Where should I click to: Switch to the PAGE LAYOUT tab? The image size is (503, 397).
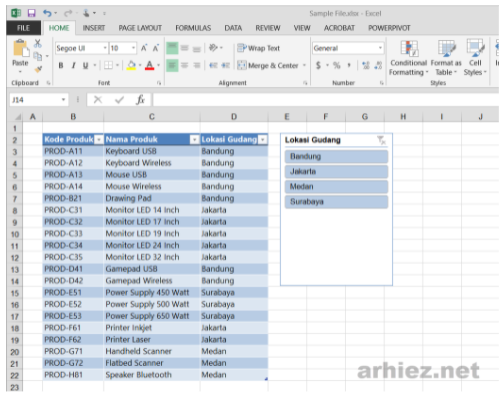pyautogui.click(x=140, y=28)
